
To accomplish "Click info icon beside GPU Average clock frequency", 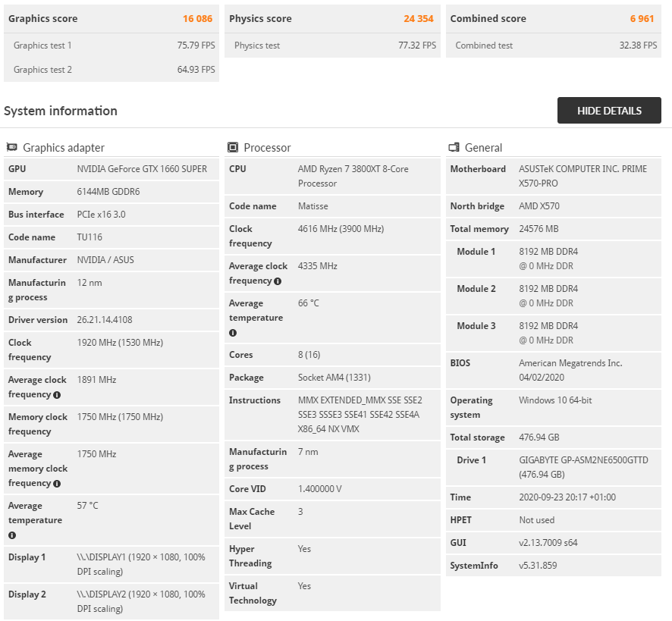I will coord(57,395).
